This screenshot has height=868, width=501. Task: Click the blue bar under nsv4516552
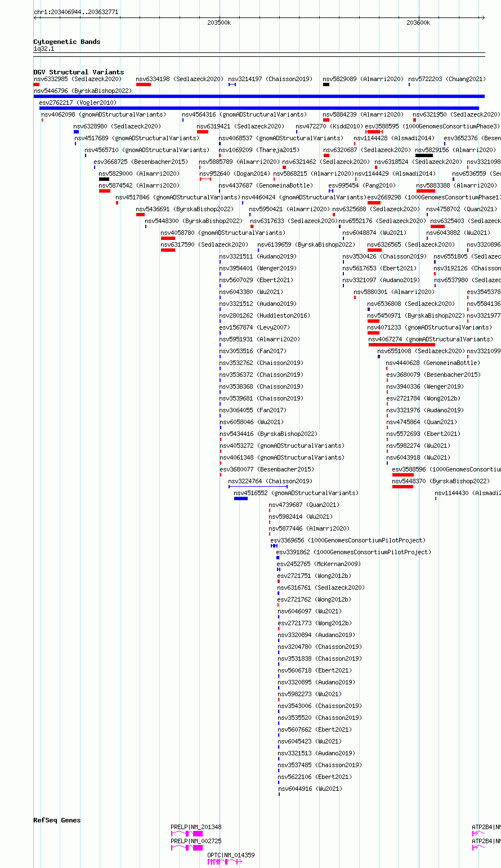tap(241, 498)
